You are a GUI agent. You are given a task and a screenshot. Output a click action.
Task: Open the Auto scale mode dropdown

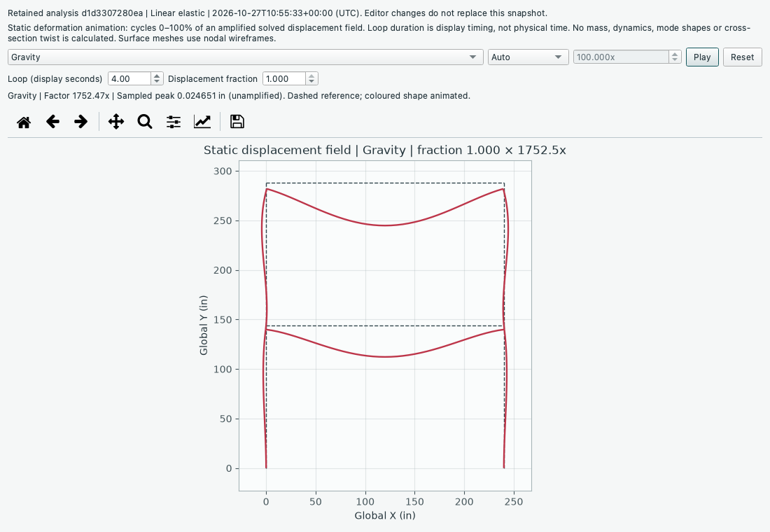pyautogui.click(x=528, y=57)
